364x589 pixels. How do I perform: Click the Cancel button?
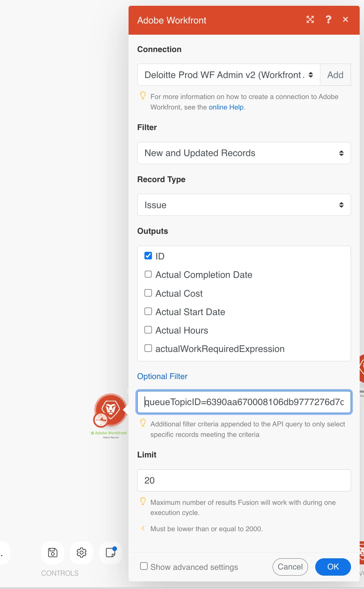[290, 567]
